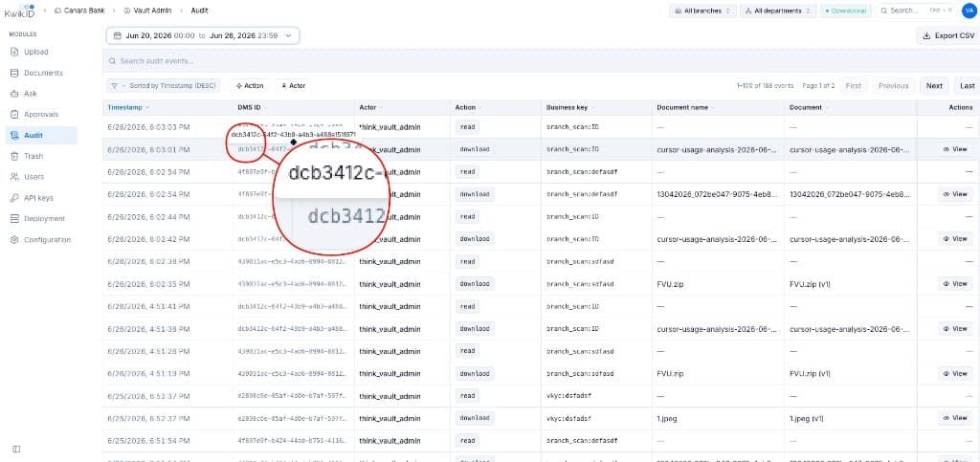
Task: Jump to the Last page
Action: point(967,85)
